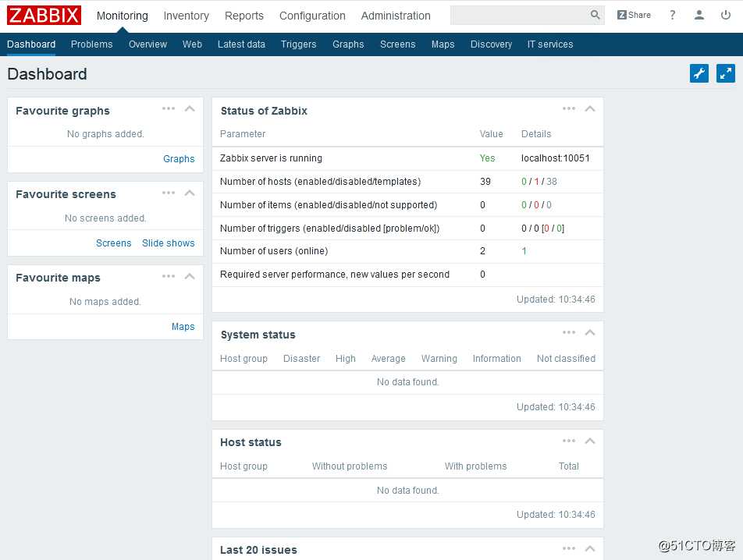Viewport: 743px width, 560px height.
Task: Click the localhost:10051 details text
Action: tap(556, 158)
